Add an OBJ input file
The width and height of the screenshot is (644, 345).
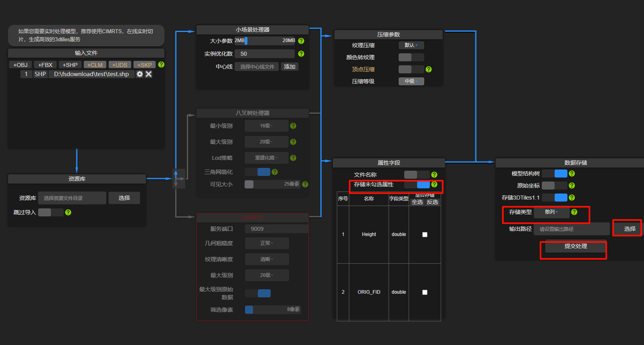tap(20, 65)
